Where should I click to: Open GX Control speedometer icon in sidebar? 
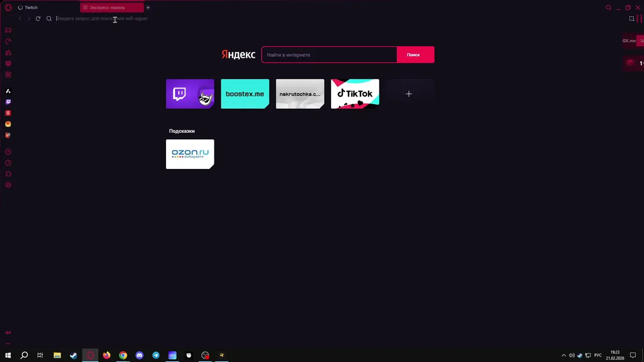click(x=8, y=41)
